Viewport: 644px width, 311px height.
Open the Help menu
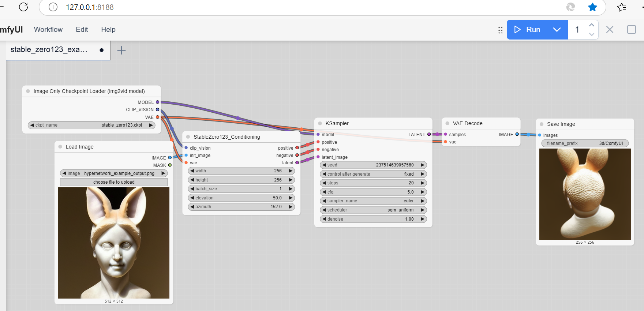click(108, 30)
